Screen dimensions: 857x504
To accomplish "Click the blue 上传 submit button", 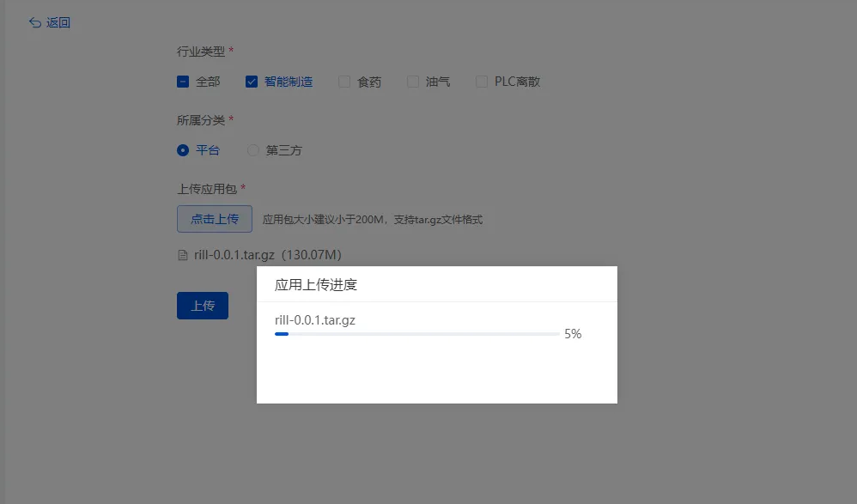I will (202, 305).
